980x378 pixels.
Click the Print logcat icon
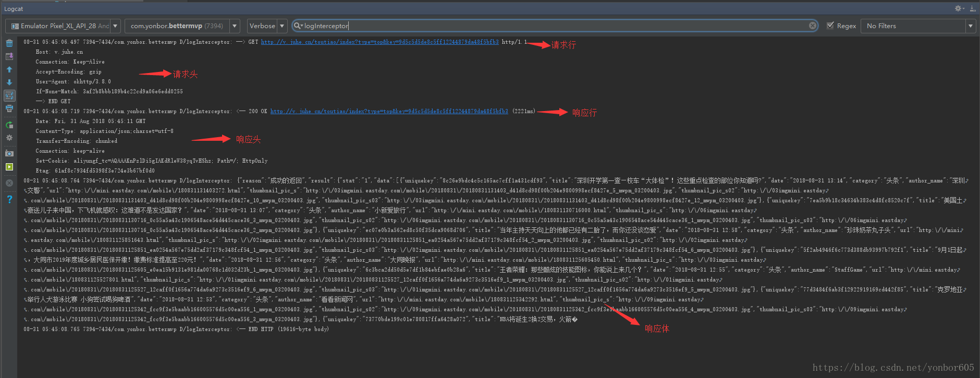9,109
